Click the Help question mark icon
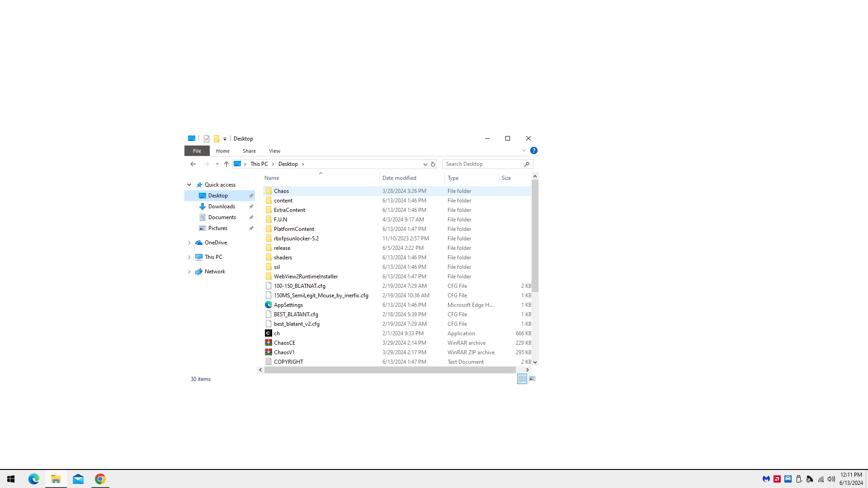 point(533,150)
